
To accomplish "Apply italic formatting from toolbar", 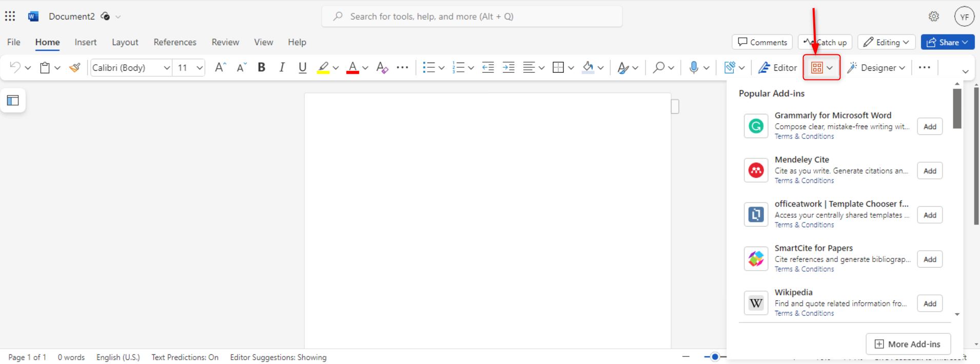I will 282,68.
